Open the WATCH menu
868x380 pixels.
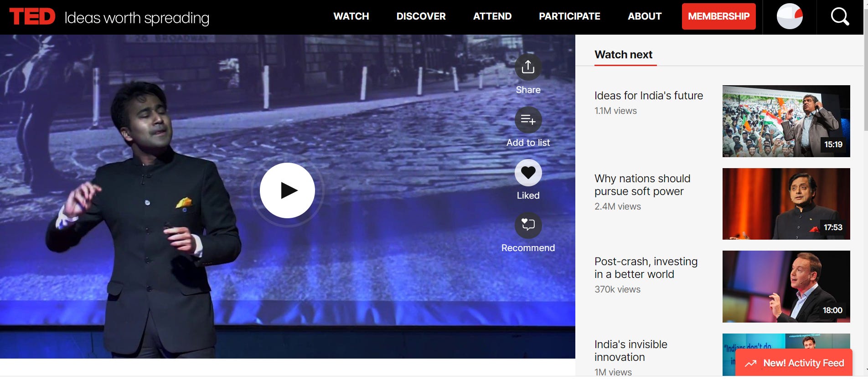[351, 16]
